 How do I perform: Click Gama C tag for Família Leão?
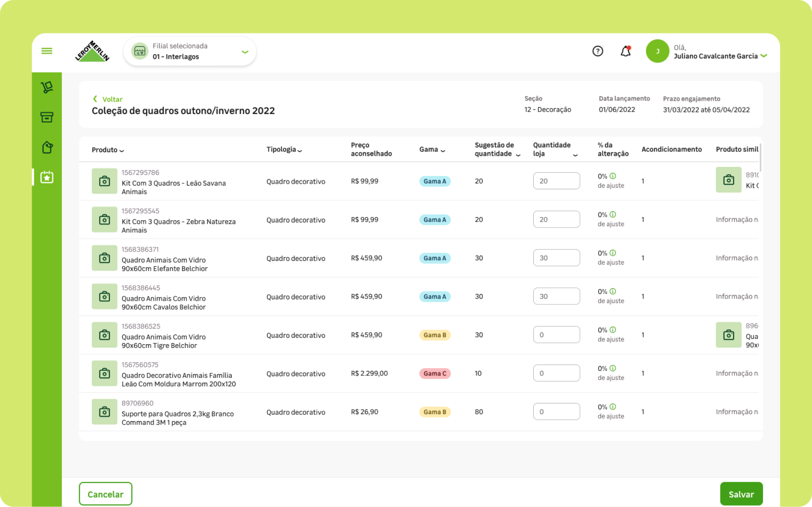(435, 374)
